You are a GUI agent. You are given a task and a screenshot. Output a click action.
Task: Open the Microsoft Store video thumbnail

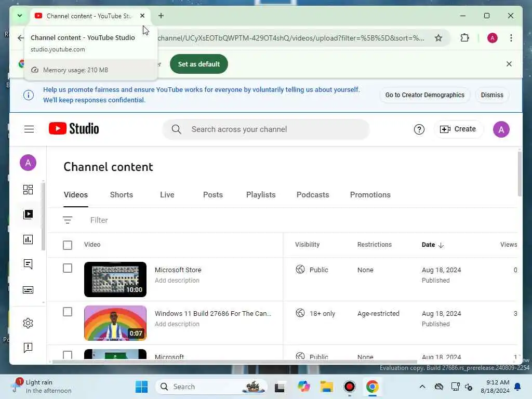point(115,279)
